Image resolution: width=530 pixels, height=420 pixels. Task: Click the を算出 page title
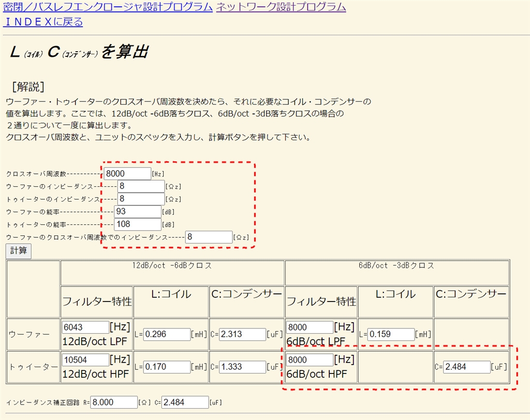125,52
